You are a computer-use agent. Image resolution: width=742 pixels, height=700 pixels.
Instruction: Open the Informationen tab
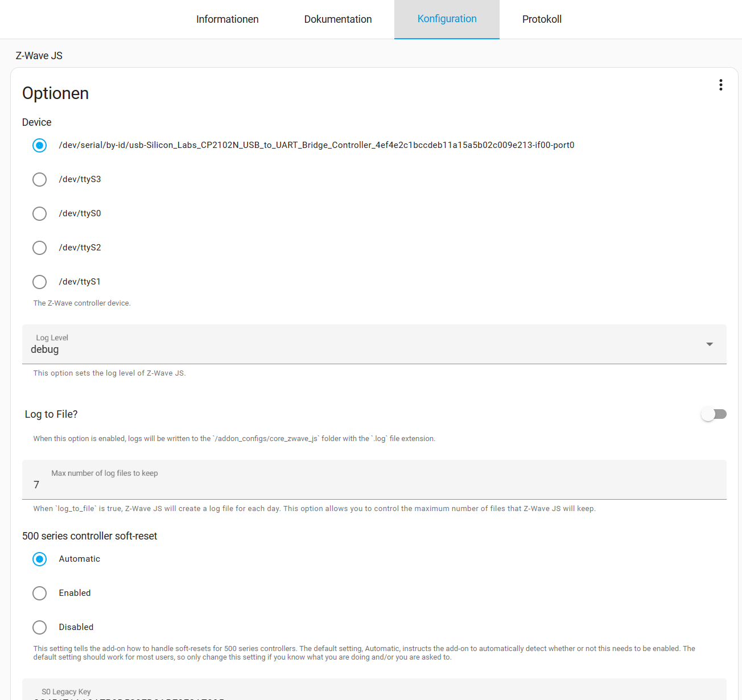point(227,19)
